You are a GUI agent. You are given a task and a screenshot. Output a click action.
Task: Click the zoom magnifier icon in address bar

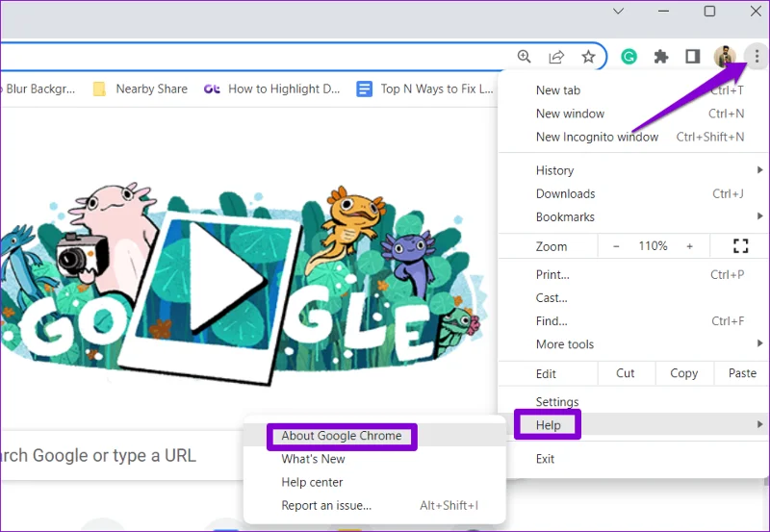(x=524, y=57)
